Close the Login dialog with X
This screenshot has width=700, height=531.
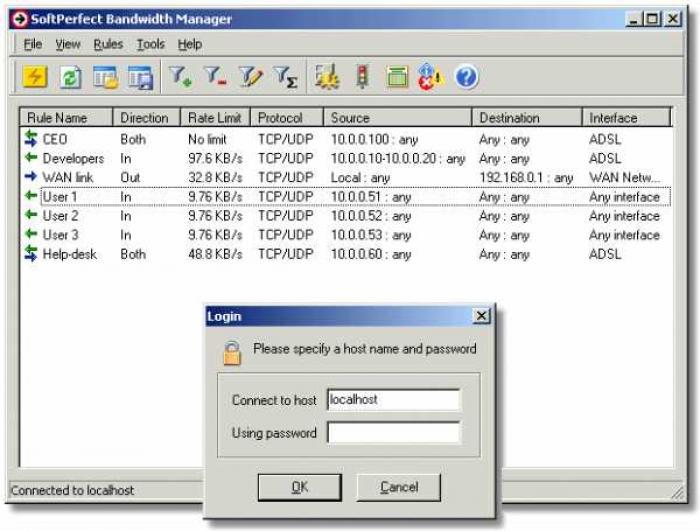[481, 316]
